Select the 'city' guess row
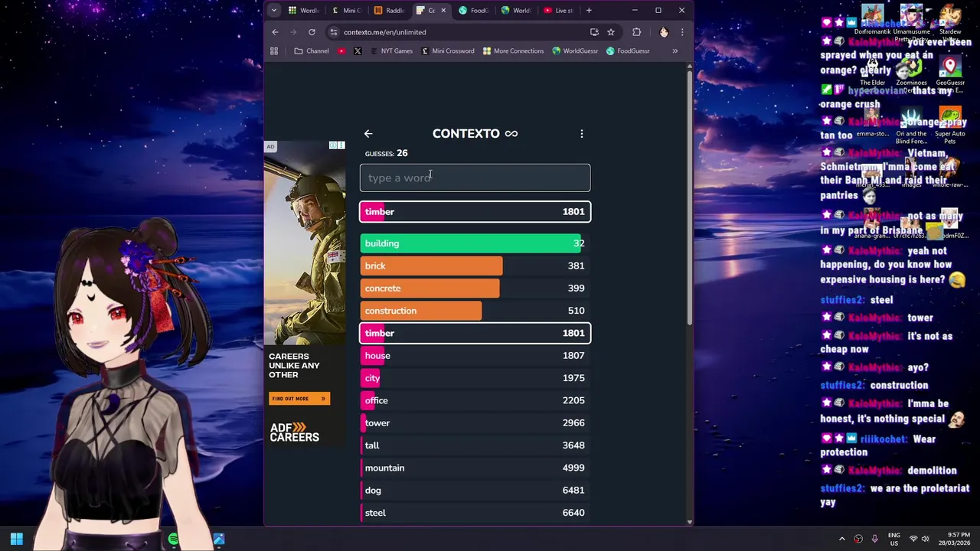This screenshot has width=980, height=551. coord(475,378)
